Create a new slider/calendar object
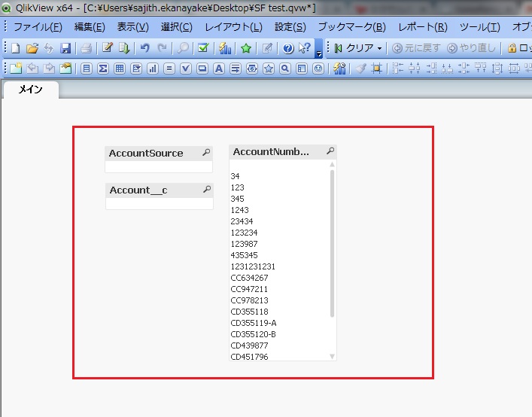Image resolution: width=532 pixels, height=417 pixels. (252, 69)
